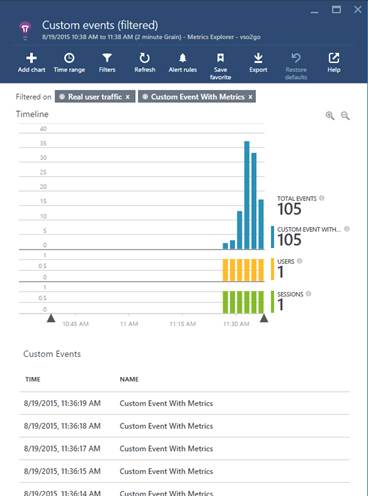The width and height of the screenshot is (368, 496).
Task: Click info icon next to Sessions
Action: [x=308, y=294]
